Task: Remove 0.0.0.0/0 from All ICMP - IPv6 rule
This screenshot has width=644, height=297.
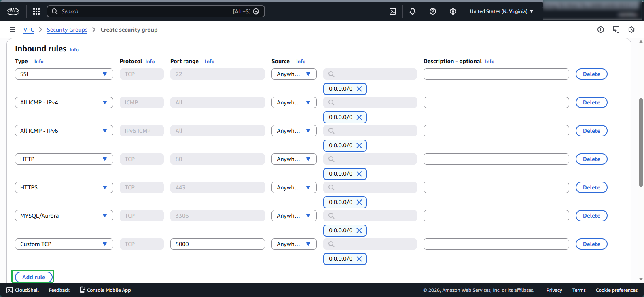Action: [359, 146]
